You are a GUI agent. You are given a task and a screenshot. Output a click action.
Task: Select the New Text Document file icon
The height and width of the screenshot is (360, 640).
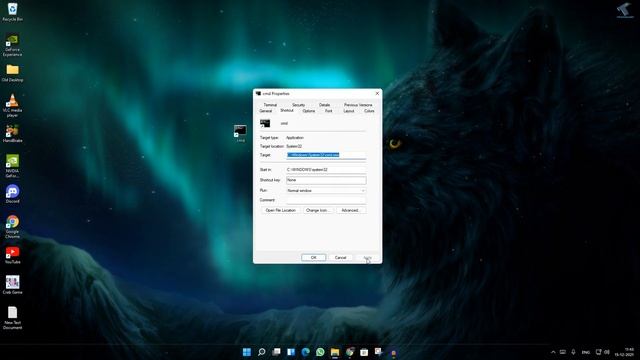pos(12,318)
